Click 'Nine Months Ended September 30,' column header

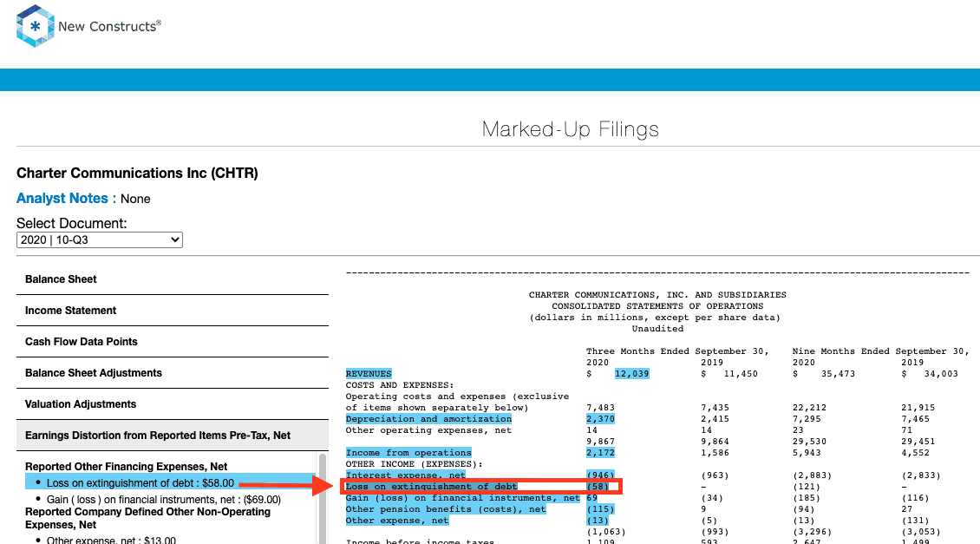881,351
